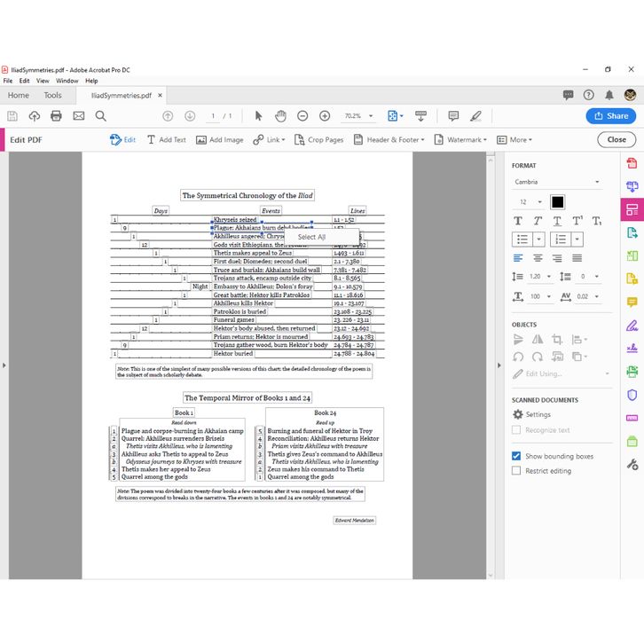Open the Protect shield tool

632,395
